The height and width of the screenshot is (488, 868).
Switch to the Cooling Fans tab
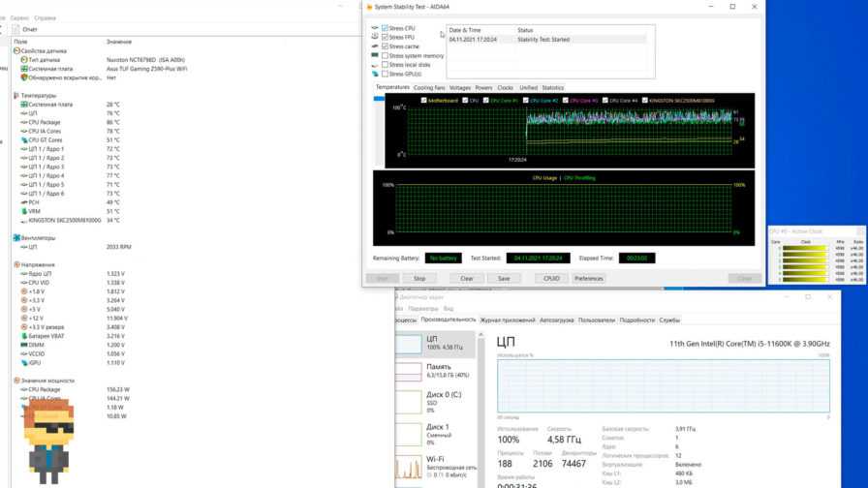tap(429, 87)
